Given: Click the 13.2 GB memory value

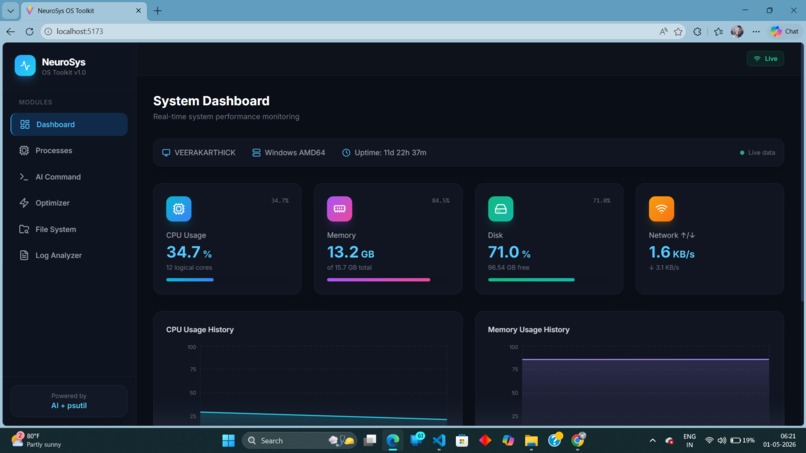Looking at the screenshot, I should pos(351,252).
